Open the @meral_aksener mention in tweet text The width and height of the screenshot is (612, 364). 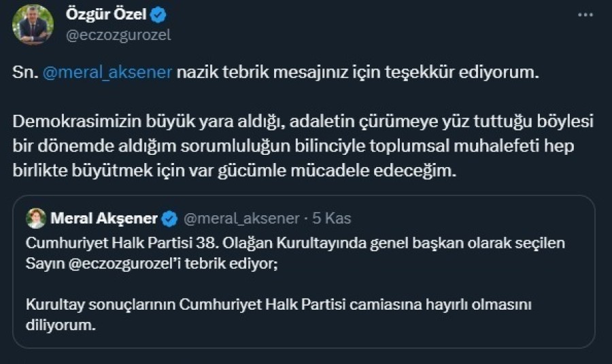coord(107,73)
